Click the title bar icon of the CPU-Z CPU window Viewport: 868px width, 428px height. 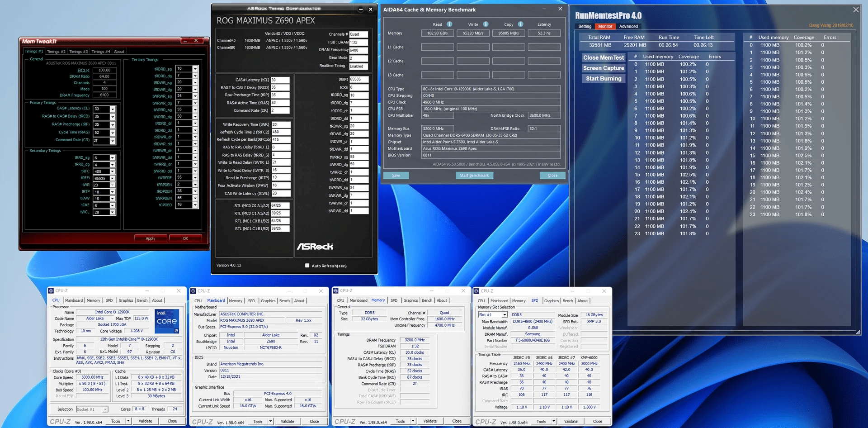click(51, 290)
